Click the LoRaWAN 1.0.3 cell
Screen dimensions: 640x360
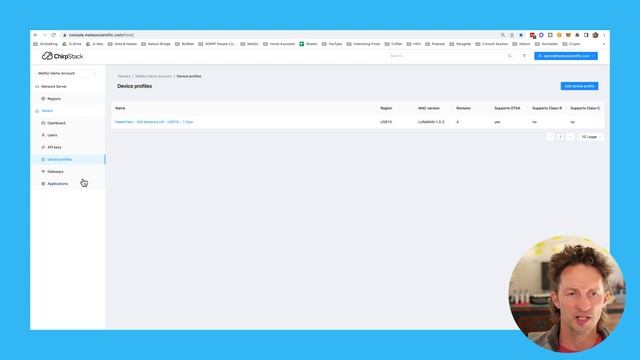coord(431,122)
